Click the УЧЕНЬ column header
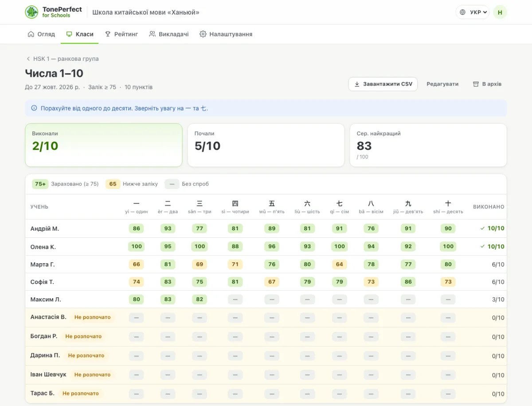This screenshot has width=532, height=406. pyautogui.click(x=39, y=207)
